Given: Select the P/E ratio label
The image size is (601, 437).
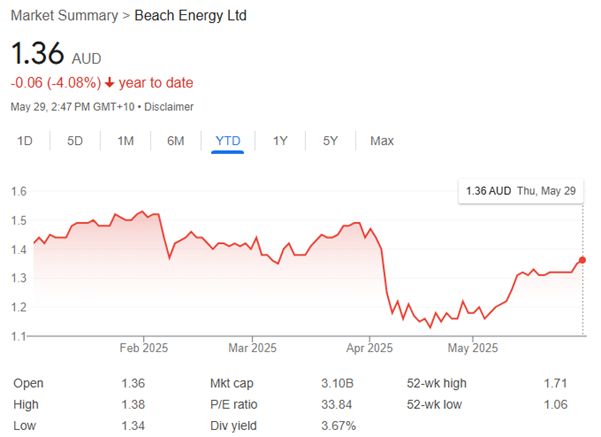Looking at the screenshot, I should coord(234,404).
